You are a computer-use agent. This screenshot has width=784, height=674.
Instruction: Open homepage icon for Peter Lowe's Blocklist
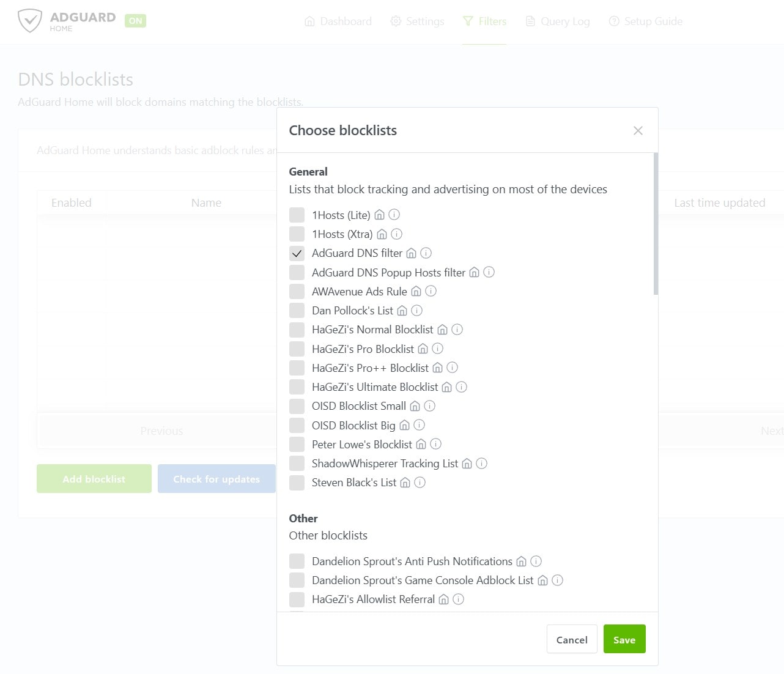pos(421,444)
